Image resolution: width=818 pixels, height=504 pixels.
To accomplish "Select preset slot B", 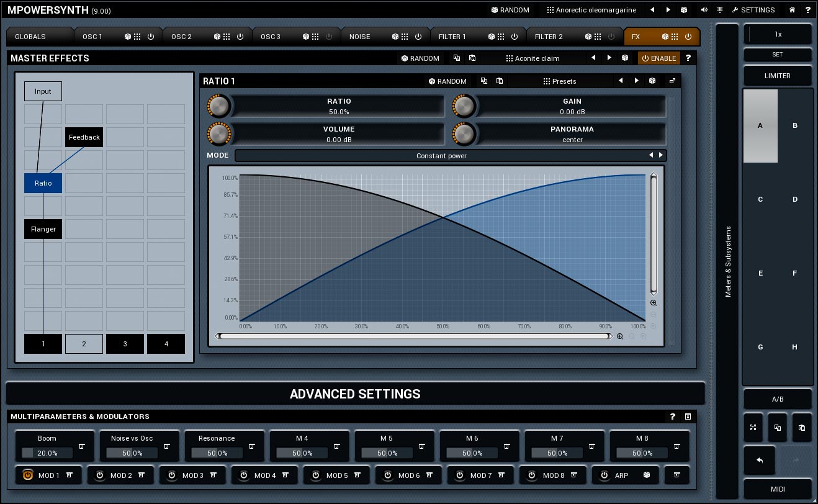I will point(795,125).
